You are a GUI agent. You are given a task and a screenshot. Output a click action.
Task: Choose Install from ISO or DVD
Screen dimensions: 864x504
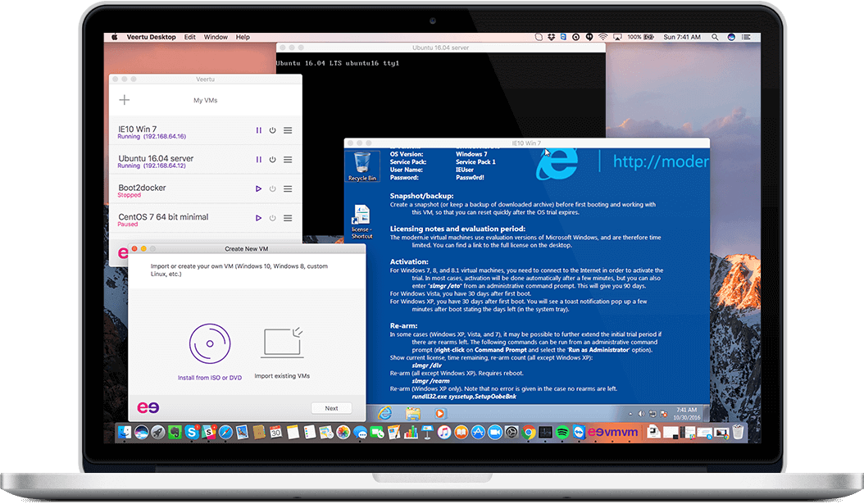click(210, 352)
